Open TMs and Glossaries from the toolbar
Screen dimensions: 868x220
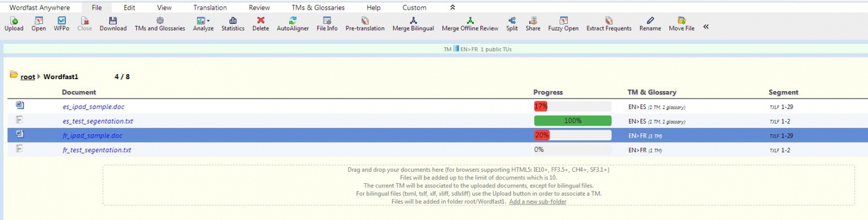pyautogui.click(x=160, y=21)
